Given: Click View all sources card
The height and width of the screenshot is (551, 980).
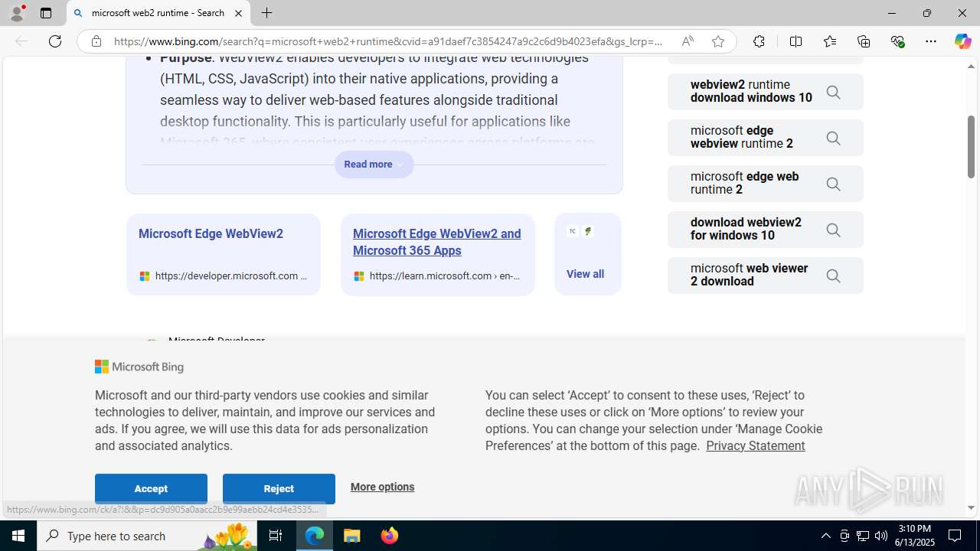Looking at the screenshot, I should [587, 254].
